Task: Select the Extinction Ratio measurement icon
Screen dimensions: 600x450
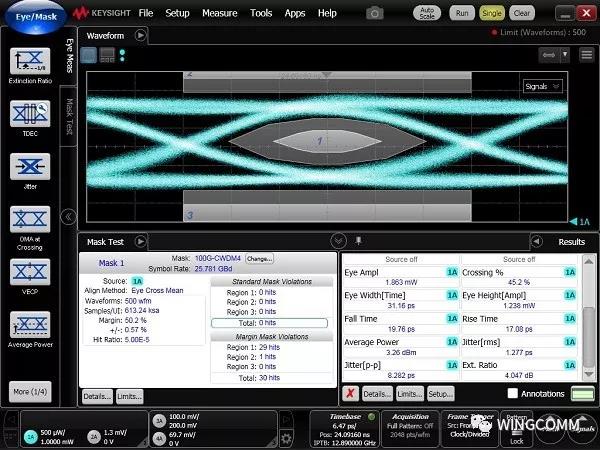Action: pos(29,62)
